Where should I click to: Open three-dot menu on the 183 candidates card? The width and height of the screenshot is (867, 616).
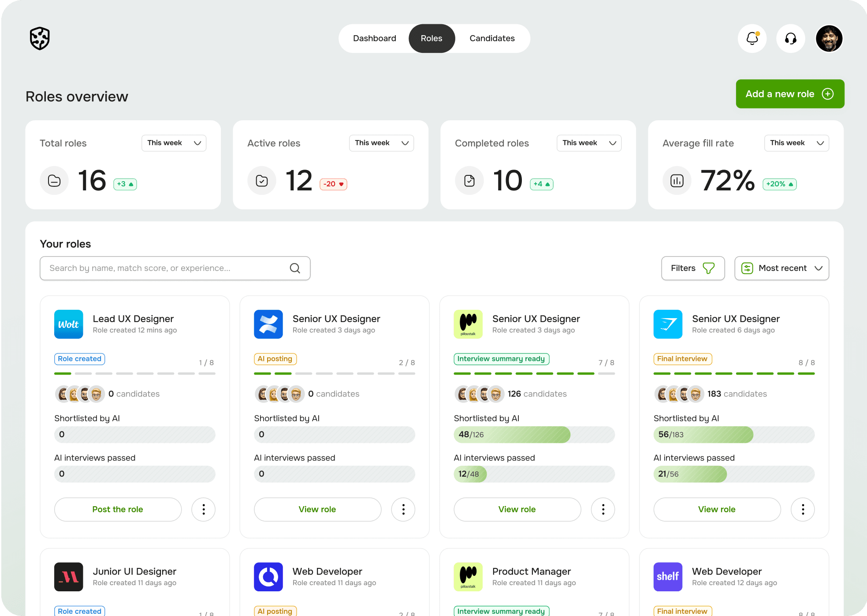(803, 509)
